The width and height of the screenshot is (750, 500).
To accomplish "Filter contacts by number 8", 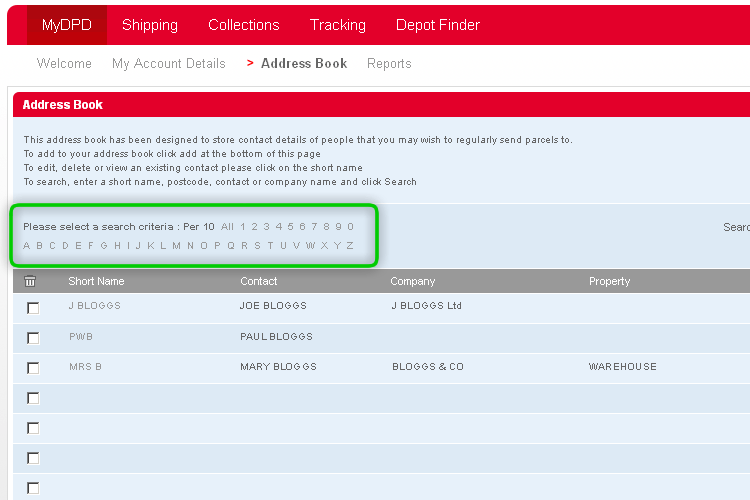I will tap(326, 227).
